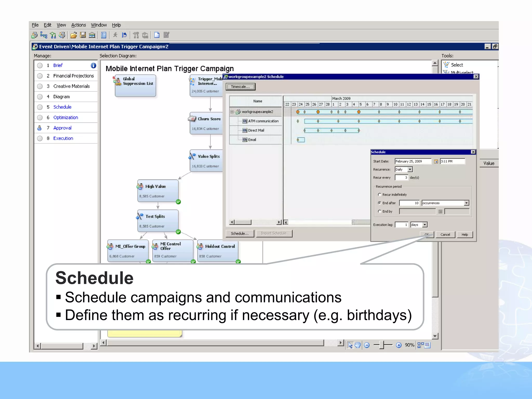Click the save floppy disk icon
Viewport: 532px width, 399px height.
(x=83, y=35)
